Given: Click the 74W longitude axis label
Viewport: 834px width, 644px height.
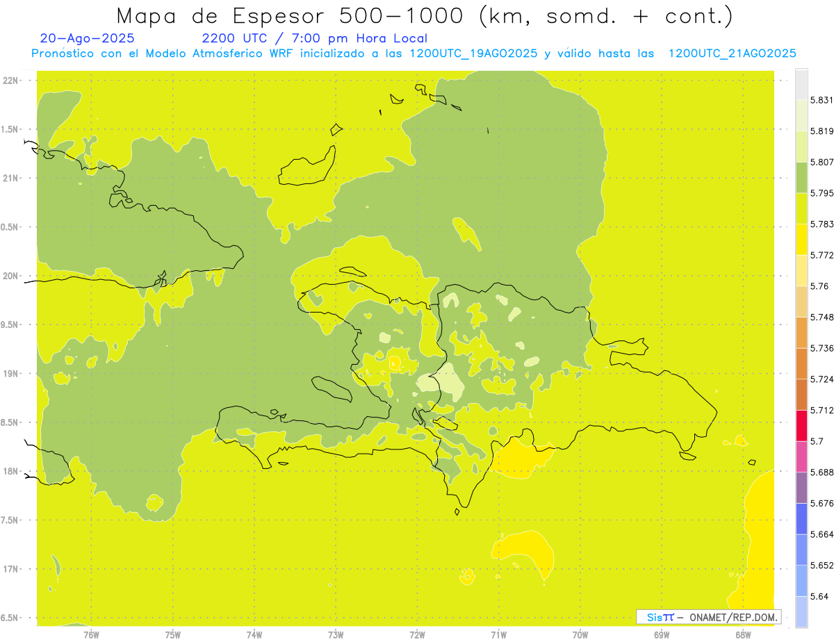Looking at the screenshot, I should click(254, 634).
